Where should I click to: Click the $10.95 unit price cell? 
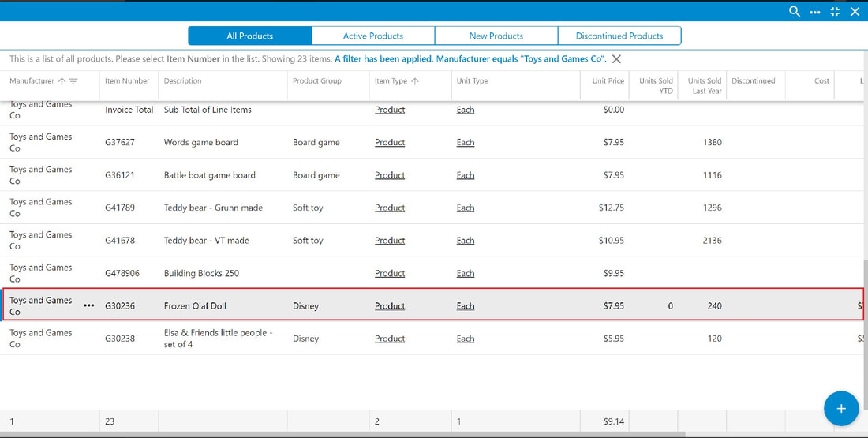coord(611,241)
